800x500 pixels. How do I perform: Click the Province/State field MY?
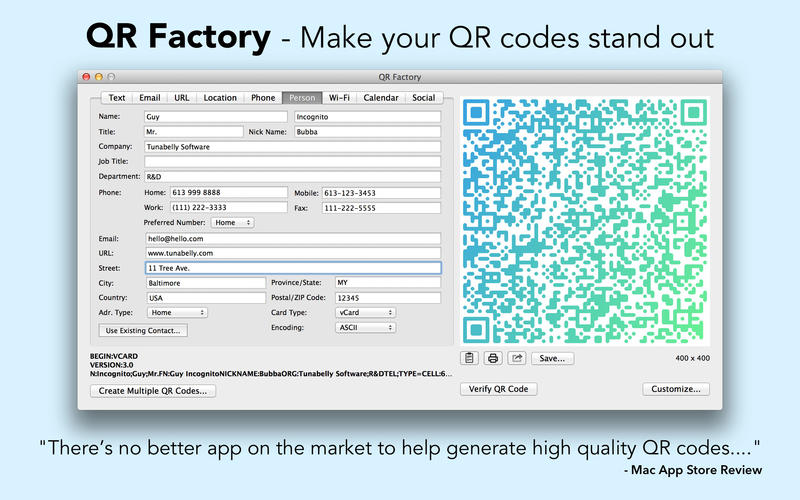point(388,282)
